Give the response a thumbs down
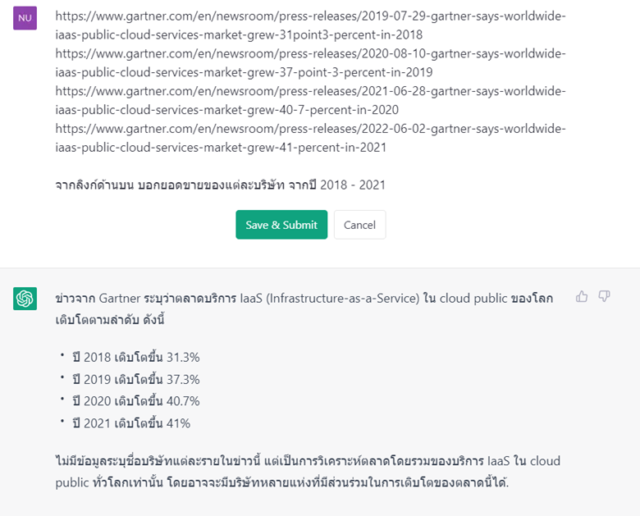Image resolution: width=640 pixels, height=516 pixels. (604, 296)
